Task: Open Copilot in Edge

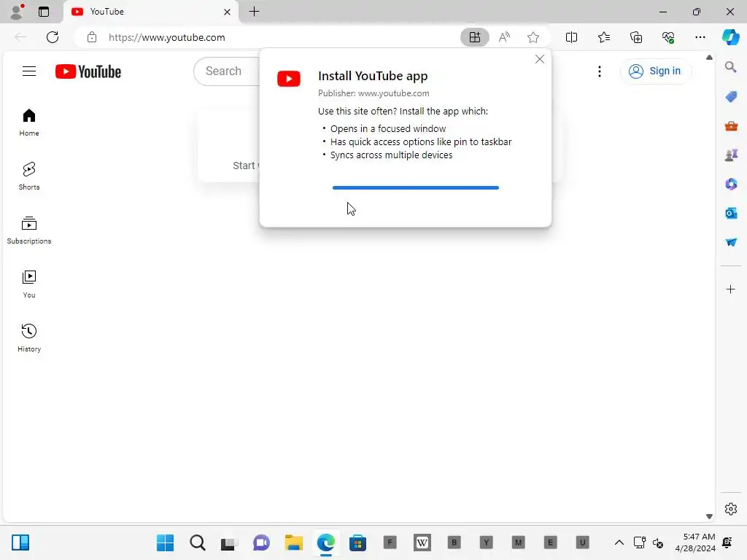Action: coord(730,37)
